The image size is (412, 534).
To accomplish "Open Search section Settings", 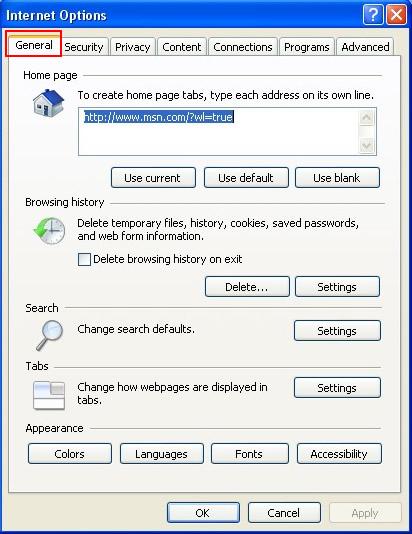I will (x=337, y=330).
